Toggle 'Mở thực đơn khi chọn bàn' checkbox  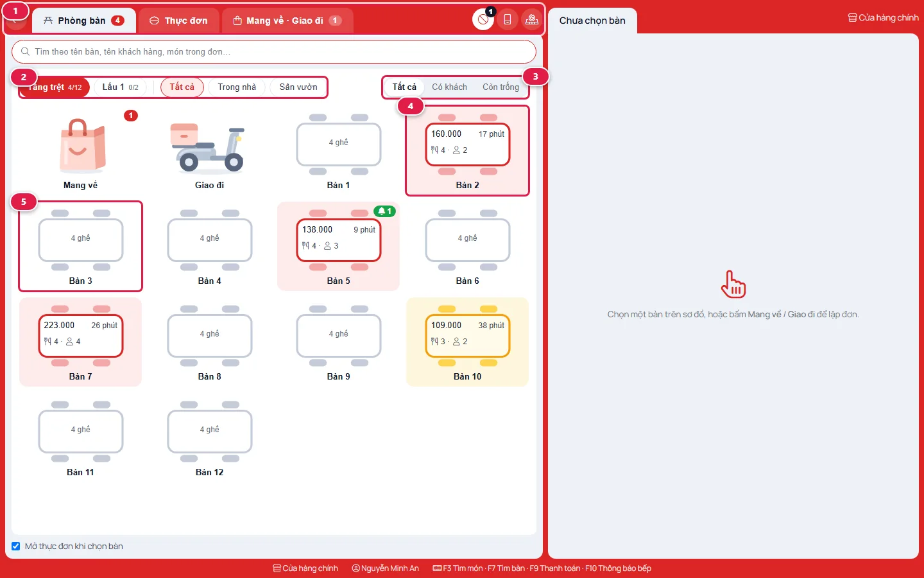[16, 547]
